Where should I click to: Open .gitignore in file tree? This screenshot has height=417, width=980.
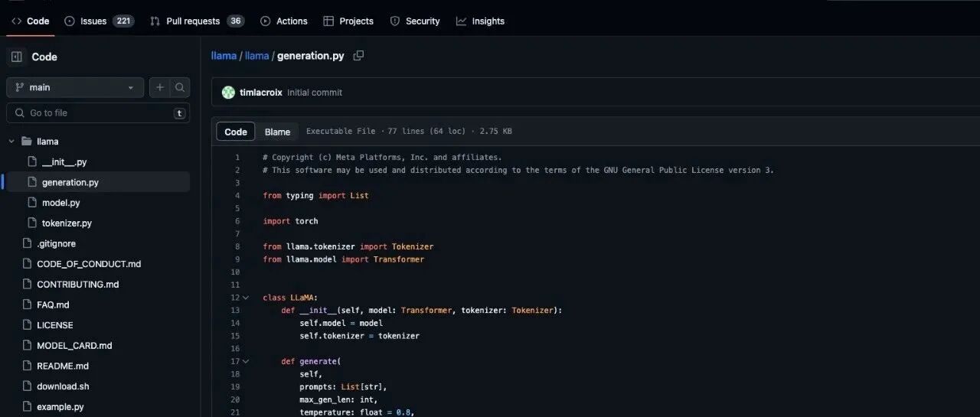56,243
